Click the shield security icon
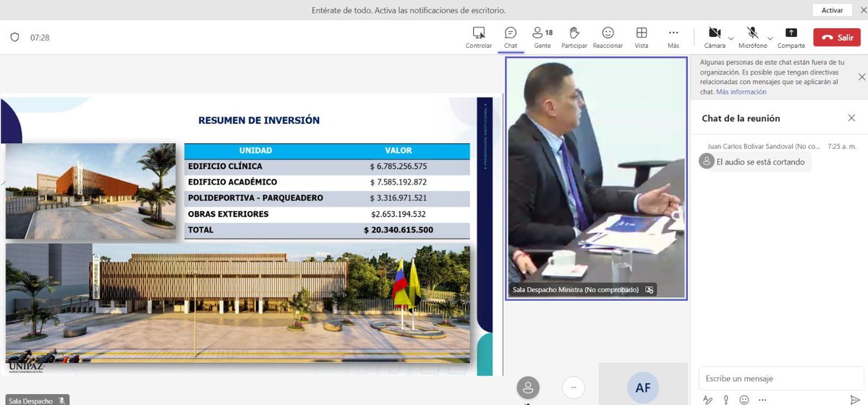Screen dimensions: 868x405 coord(14,38)
